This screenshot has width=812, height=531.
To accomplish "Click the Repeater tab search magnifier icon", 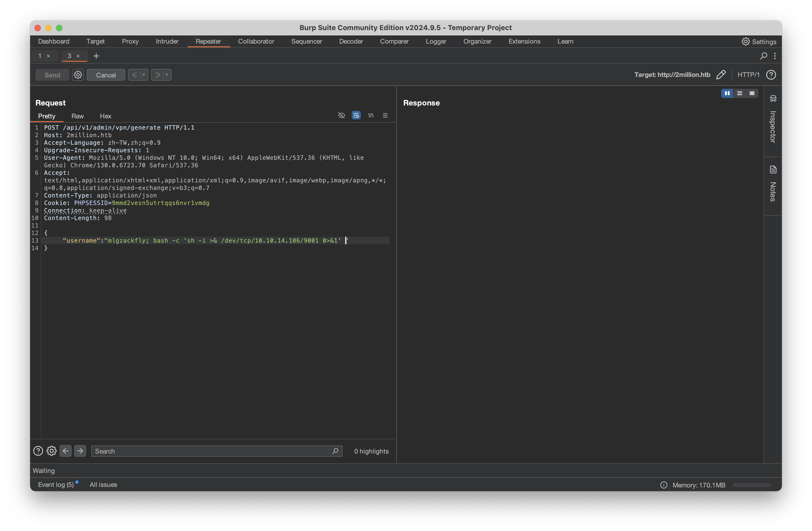I will tap(764, 56).
